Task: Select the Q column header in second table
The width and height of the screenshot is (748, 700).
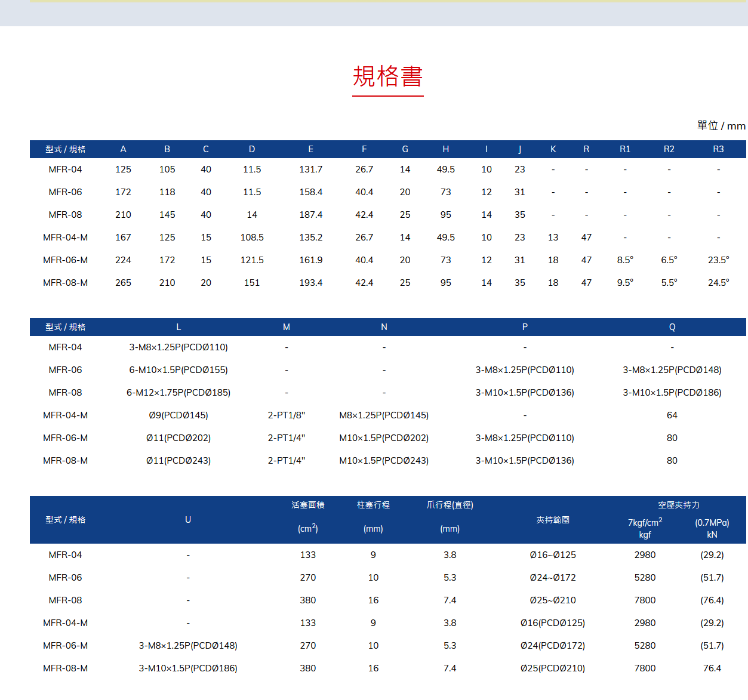Action: pyautogui.click(x=672, y=327)
